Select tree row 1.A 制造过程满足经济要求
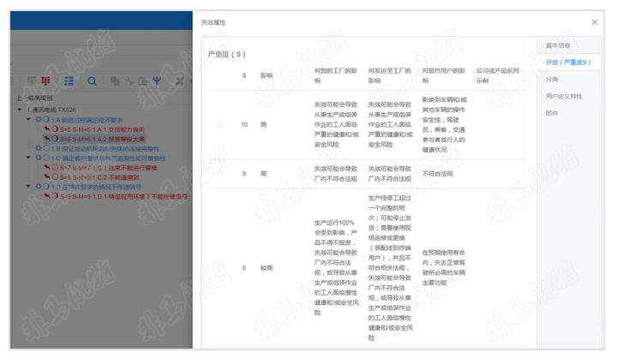This screenshot has width=618, height=364. click(x=87, y=120)
